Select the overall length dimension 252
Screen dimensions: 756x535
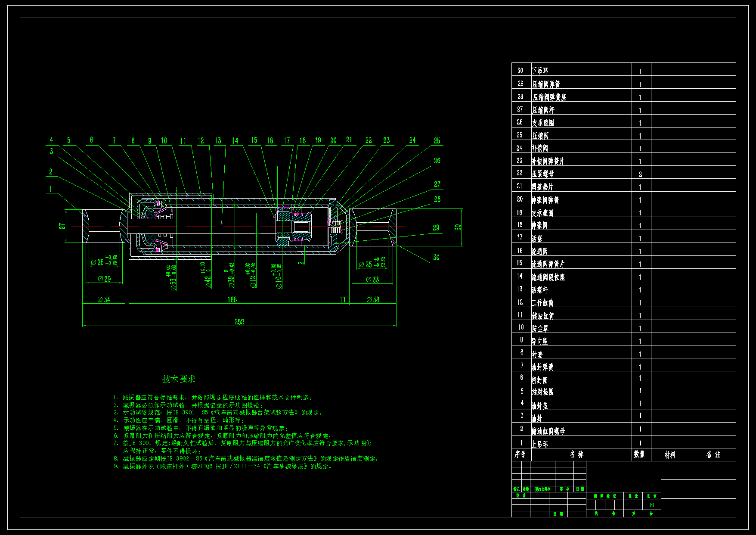click(239, 322)
